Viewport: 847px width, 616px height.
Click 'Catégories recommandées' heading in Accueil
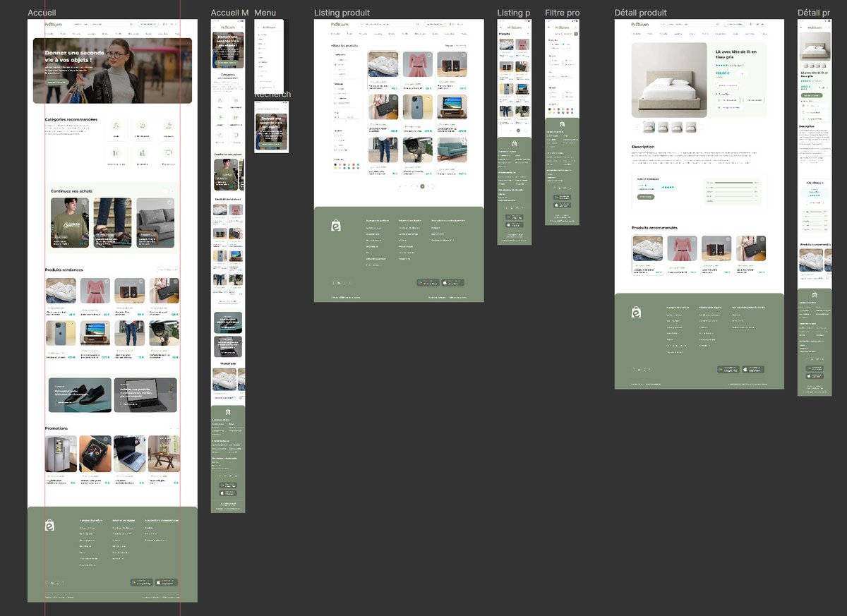[71, 119]
